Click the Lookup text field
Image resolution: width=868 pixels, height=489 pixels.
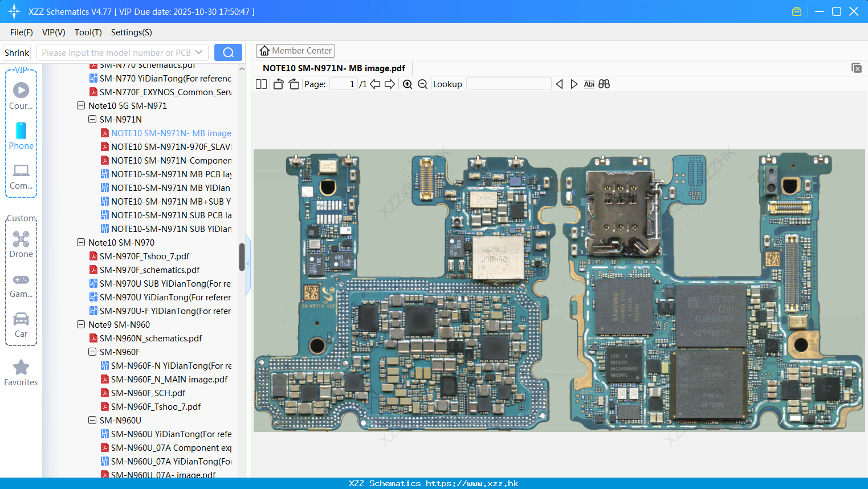509,84
